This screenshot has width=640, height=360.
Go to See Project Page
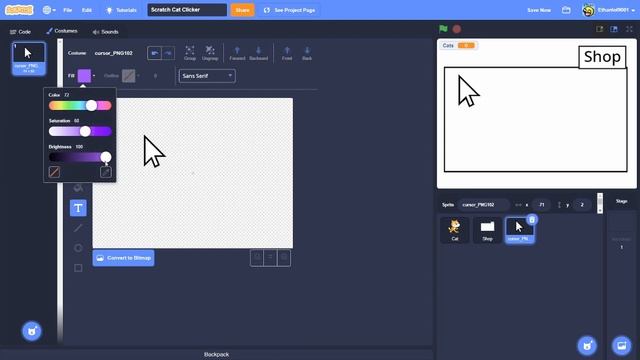click(289, 10)
